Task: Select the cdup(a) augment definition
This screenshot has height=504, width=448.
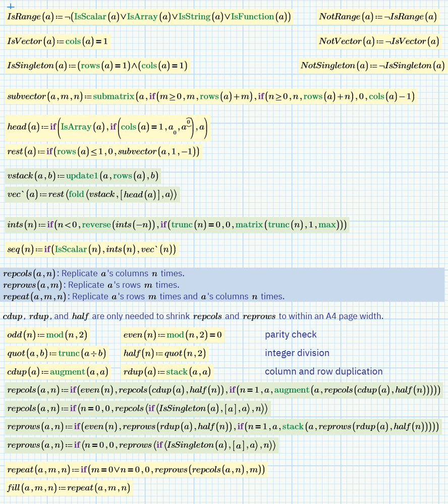Action: click(x=58, y=372)
